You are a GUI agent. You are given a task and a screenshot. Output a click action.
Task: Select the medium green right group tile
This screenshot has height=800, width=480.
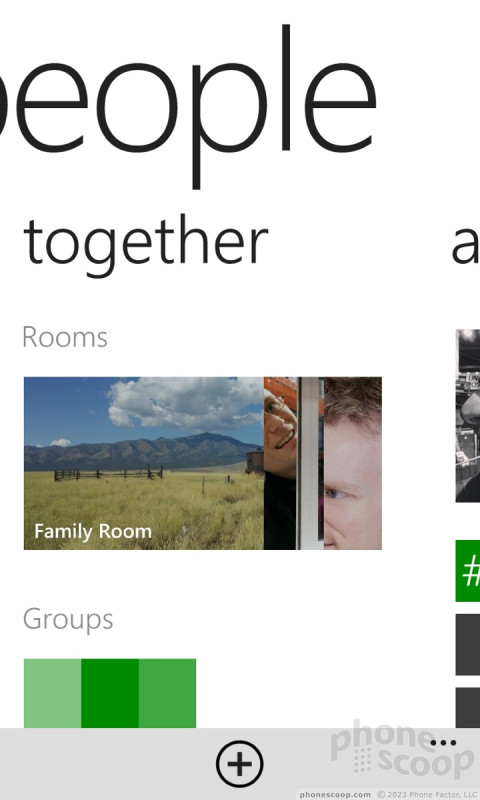[167, 693]
